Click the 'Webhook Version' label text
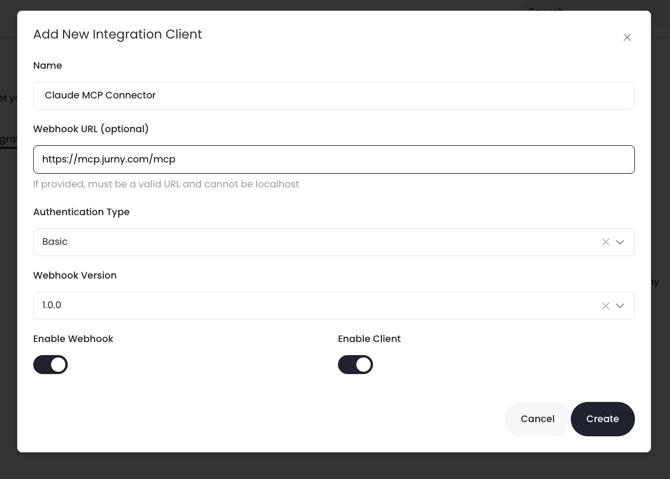The width and height of the screenshot is (670, 479). pos(75,276)
